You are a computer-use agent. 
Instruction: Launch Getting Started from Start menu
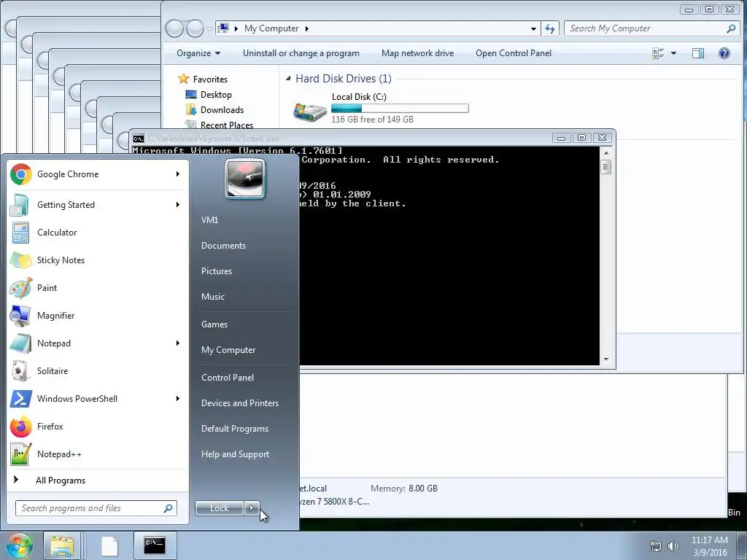coord(96,205)
